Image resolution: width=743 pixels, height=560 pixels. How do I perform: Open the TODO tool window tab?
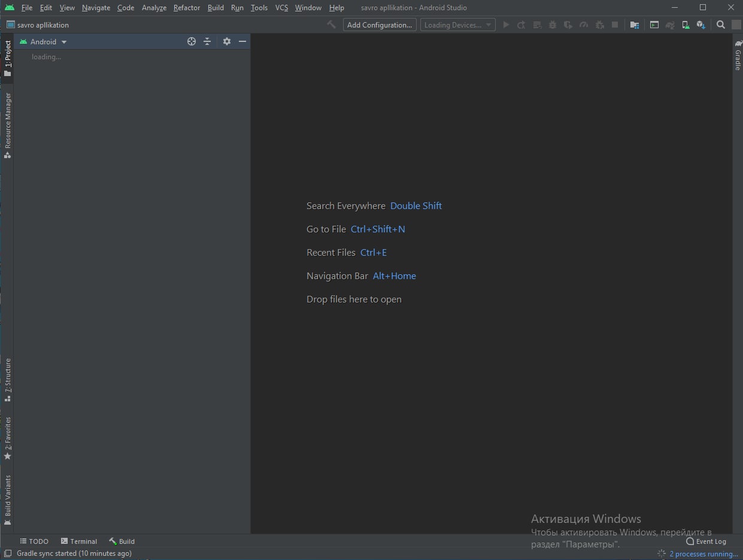click(34, 541)
